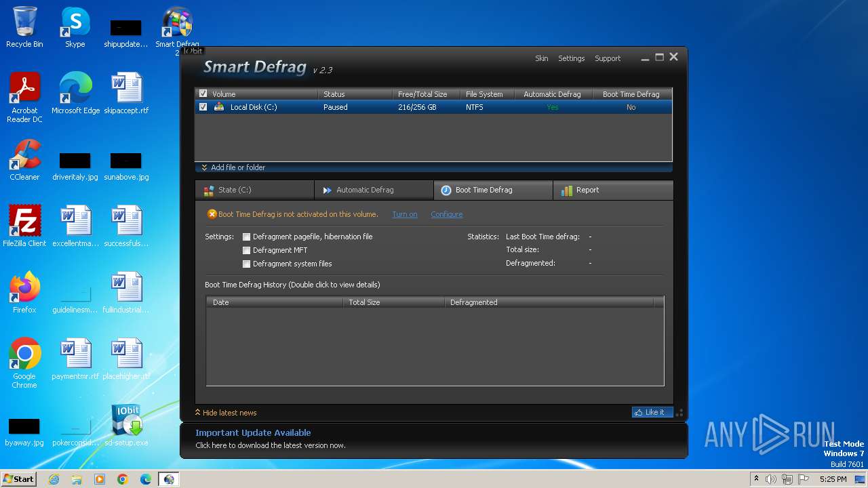Launch Microsoft Edge from desktop

(x=75, y=93)
